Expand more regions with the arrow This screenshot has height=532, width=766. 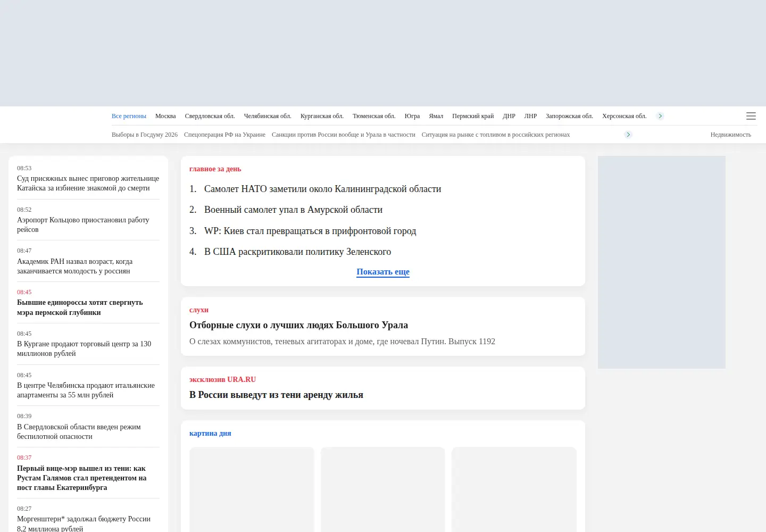pos(660,116)
